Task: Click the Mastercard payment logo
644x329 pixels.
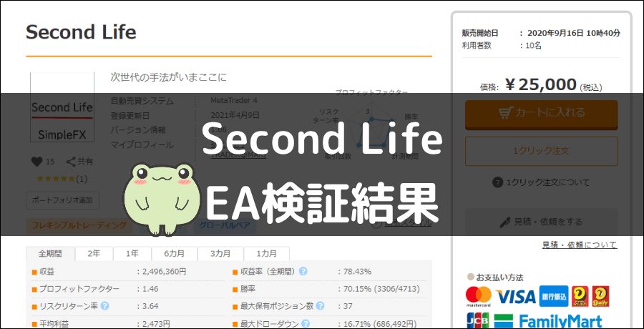Action: pyautogui.click(x=479, y=297)
